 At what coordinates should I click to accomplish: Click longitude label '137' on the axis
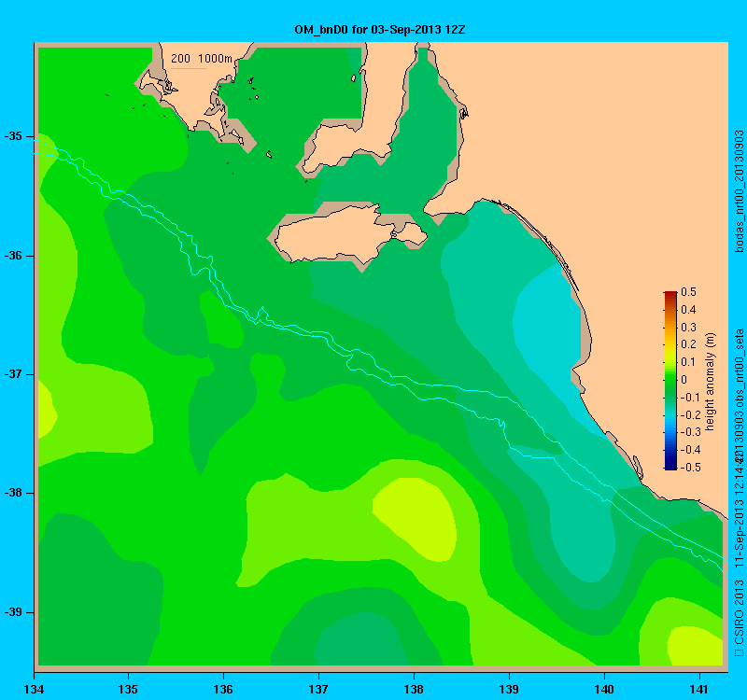pyautogui.click(x=318, y=689)
